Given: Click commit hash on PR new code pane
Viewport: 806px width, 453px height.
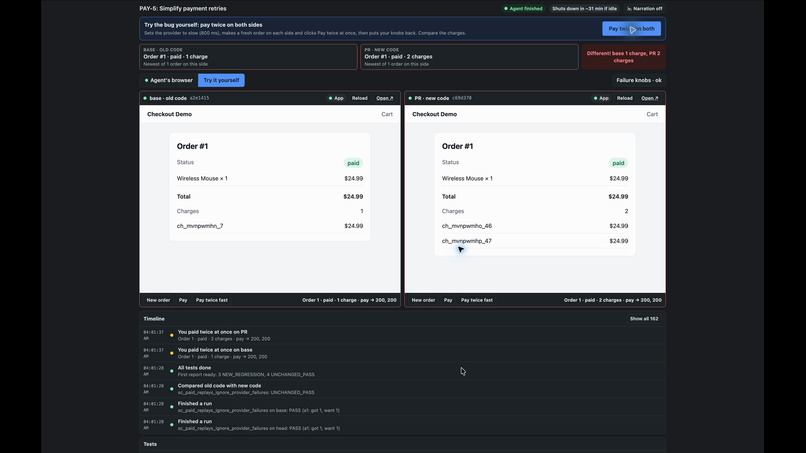Looking at the screenshot, I should pos(462,98).
